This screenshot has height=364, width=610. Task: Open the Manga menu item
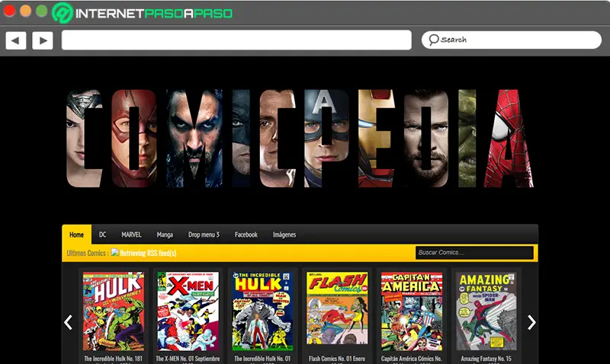point(165,235)
